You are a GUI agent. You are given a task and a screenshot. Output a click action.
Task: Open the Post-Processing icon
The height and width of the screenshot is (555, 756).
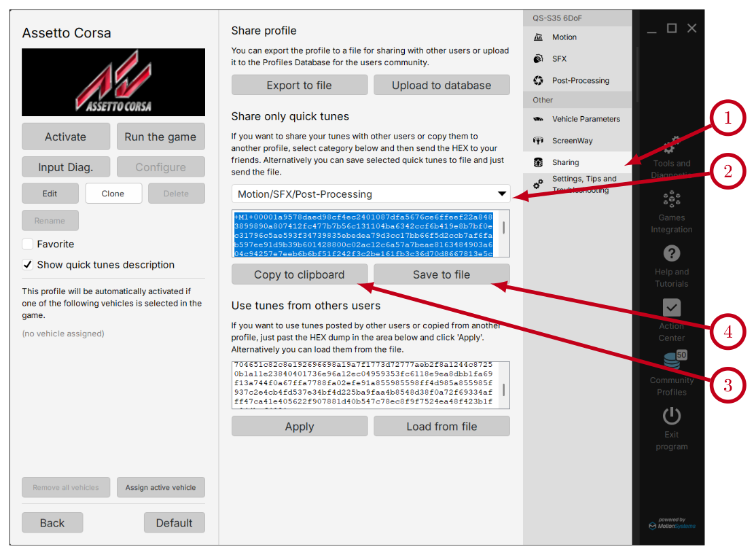pyautogui.click(x=538, y=81)
